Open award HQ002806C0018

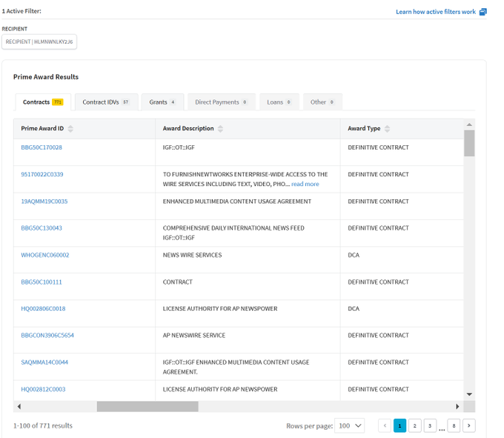[43, 309]
